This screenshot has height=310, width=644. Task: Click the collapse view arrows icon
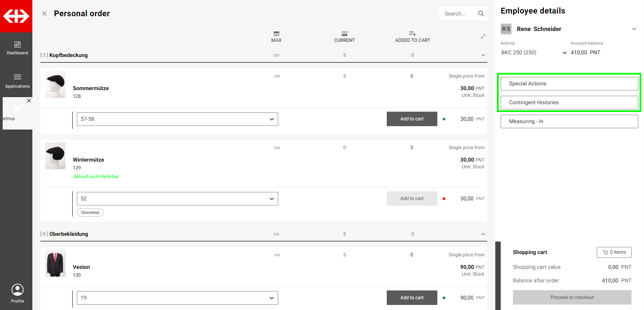point(483,36)
